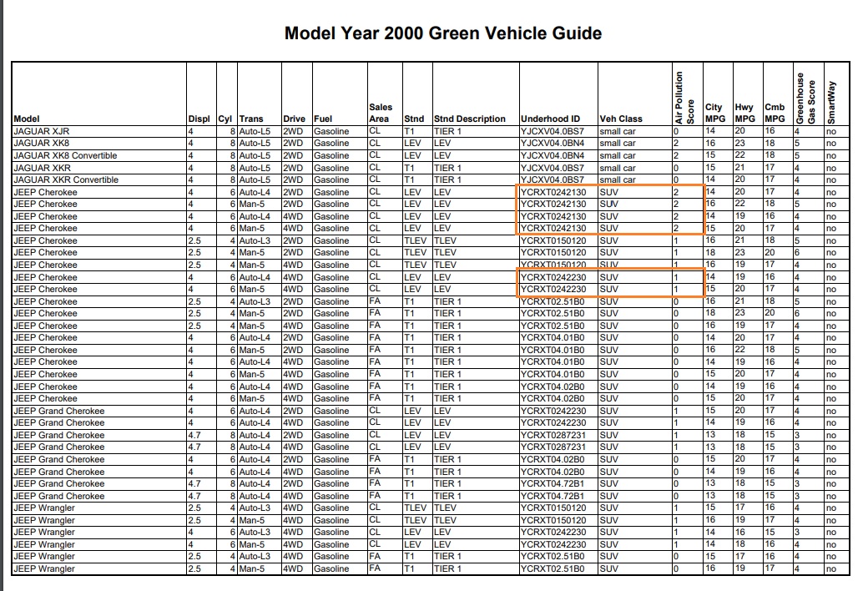Image resolution: width=868 pixels, height=591 pixels.
Task: Select the Drive column header
Action: (x=294, y=119)
